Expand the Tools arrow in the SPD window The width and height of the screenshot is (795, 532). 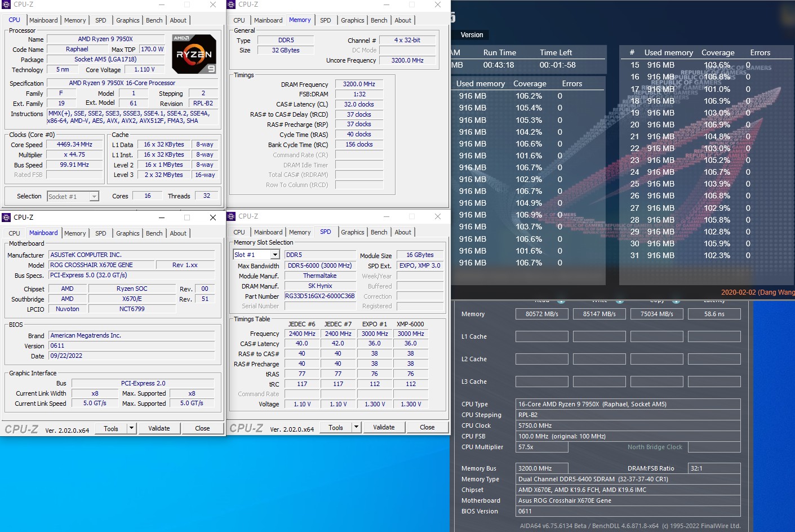[356, 427]
